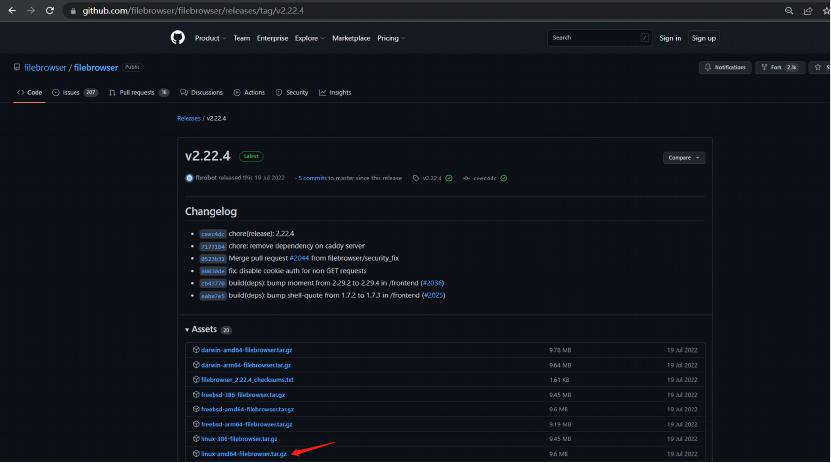Reload the page with the refresh icon
This screenshot has width=831, height=463.
(49, 11)
